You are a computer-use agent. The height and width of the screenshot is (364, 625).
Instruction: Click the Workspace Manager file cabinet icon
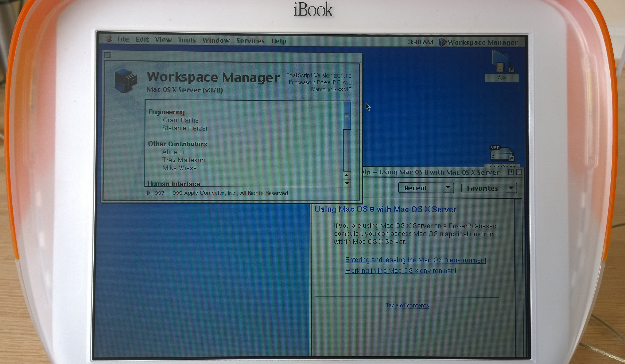tap(126, 80)
